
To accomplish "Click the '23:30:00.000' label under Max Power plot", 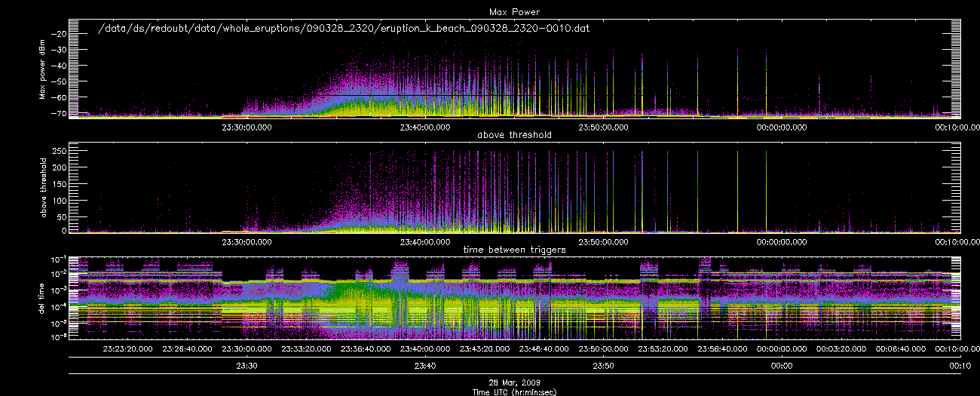I will tap(248, 127).
